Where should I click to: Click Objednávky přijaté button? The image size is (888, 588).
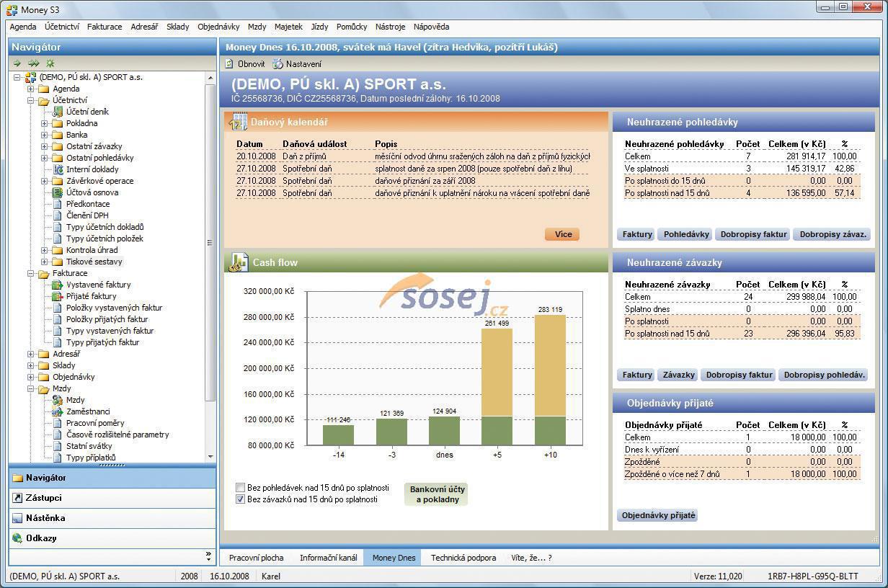pyautogui.click(x=658, y=515)
